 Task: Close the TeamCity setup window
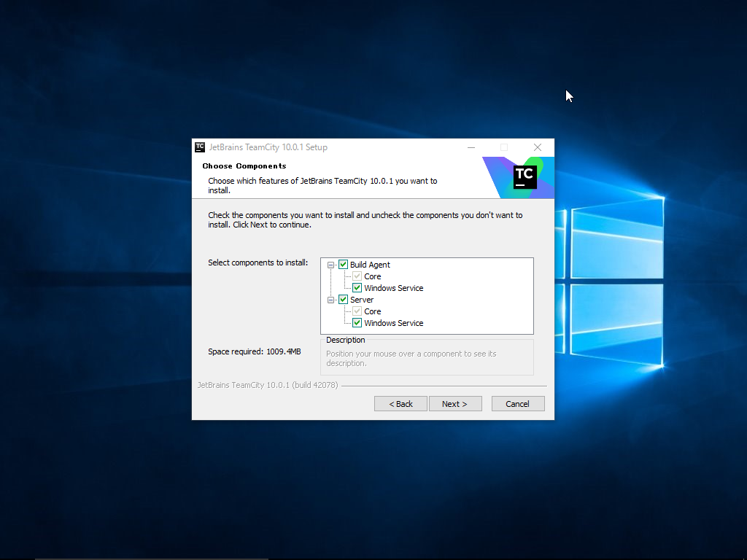tap(538, 147)
